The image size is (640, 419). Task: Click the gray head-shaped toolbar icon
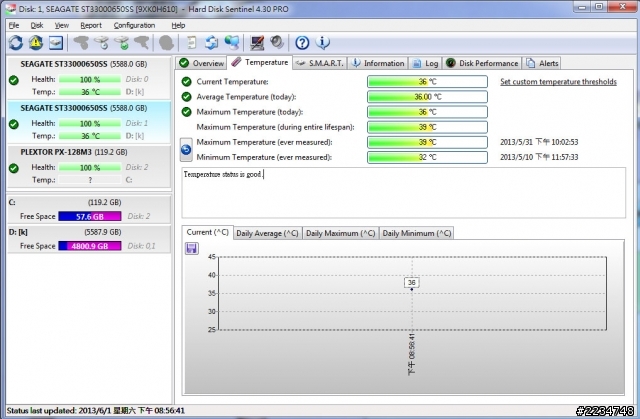(166, 42)
